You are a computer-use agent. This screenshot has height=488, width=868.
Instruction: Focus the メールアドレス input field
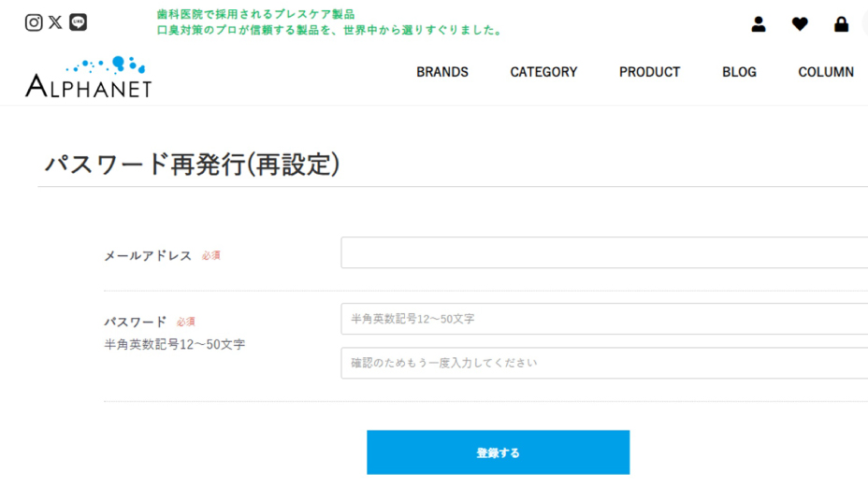coord(603,252)
